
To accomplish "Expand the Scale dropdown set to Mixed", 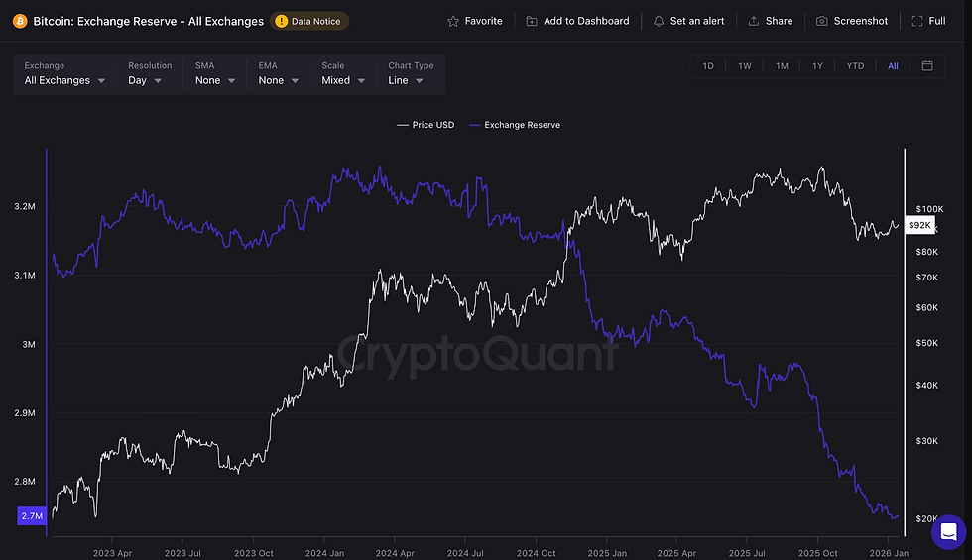I will (x=343, y=80).
